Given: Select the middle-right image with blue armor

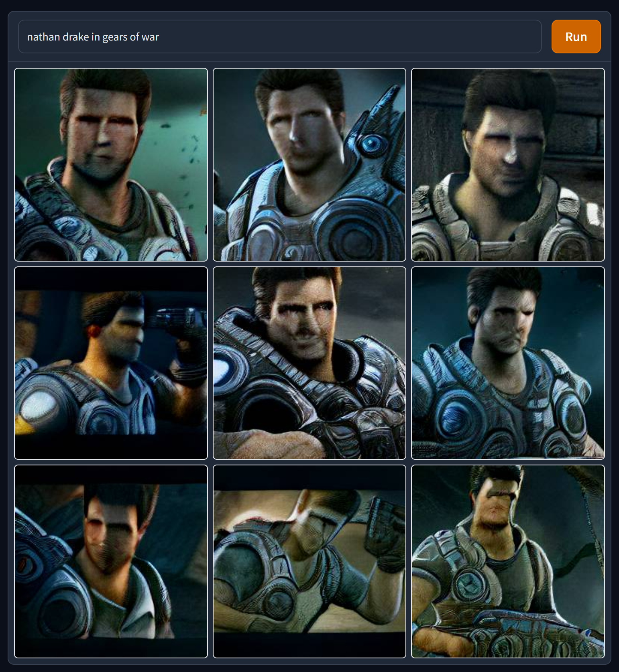Looking at the screenshot, I should tap(508, 363).
